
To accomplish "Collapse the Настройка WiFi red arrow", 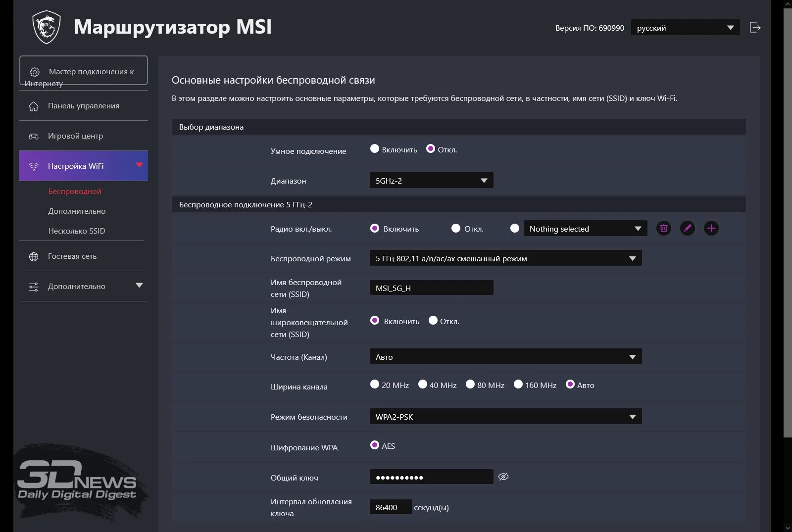I will (x=139, y=165).
